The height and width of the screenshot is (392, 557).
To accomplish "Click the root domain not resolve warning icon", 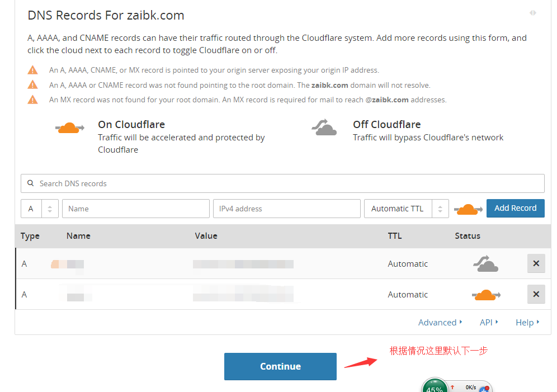I will [x=32, y=85].
